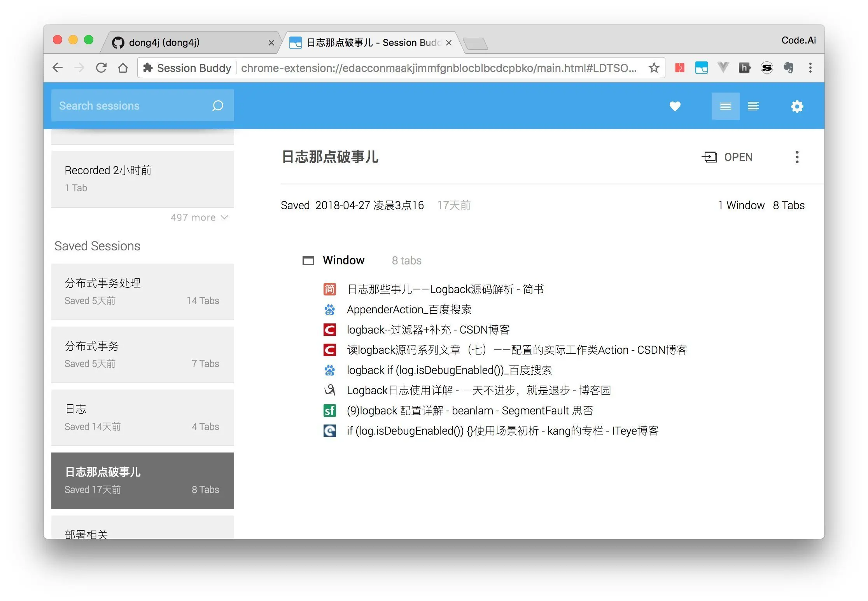Switch to compact list view toggle
This screenshot has width=868, height=601.
(x=725, y=106)
